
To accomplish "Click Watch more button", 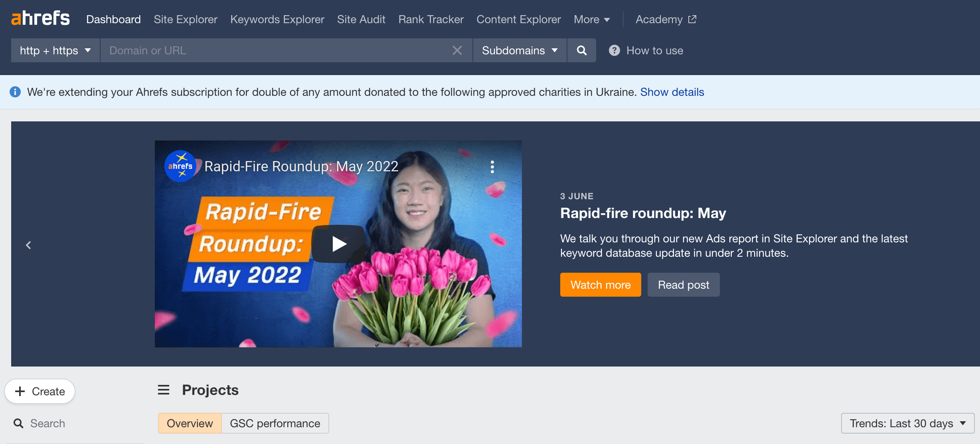I will click(601, 285).
